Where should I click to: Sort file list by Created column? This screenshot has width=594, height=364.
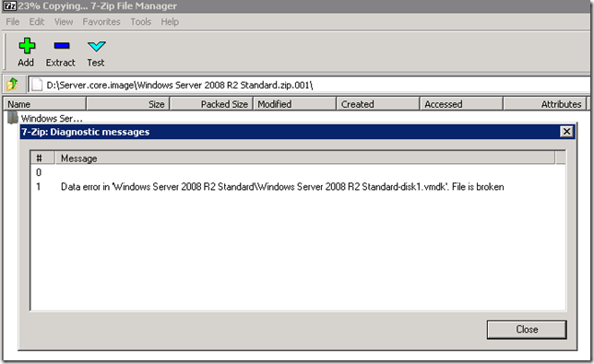pyautogui.click(x=378, y=104)
